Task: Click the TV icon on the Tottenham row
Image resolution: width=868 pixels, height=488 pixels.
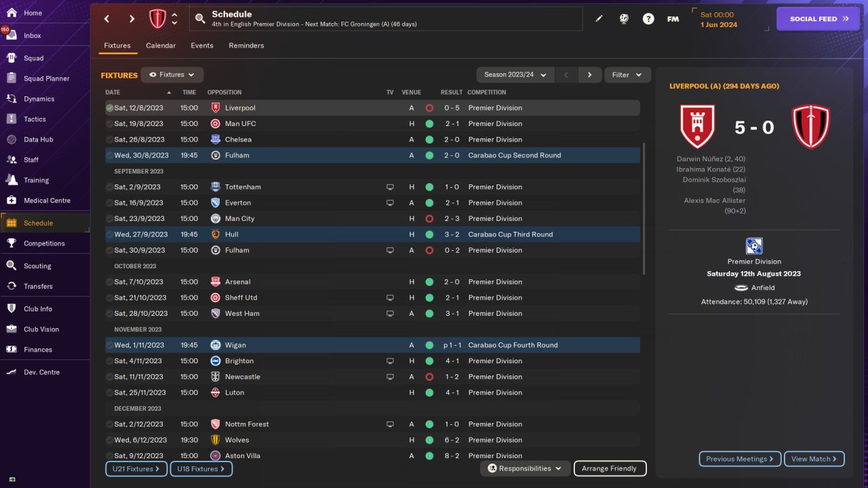Action: (x=390, y=187)
